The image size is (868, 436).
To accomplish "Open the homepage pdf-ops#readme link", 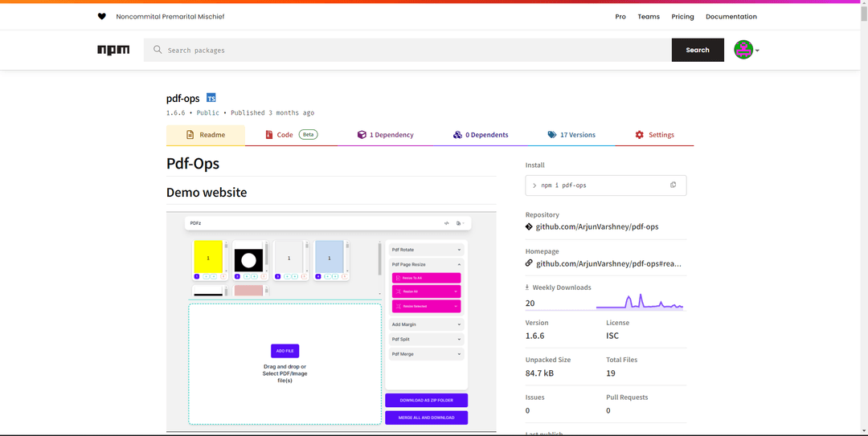I will pyautogui.click(x=608, y=263).
